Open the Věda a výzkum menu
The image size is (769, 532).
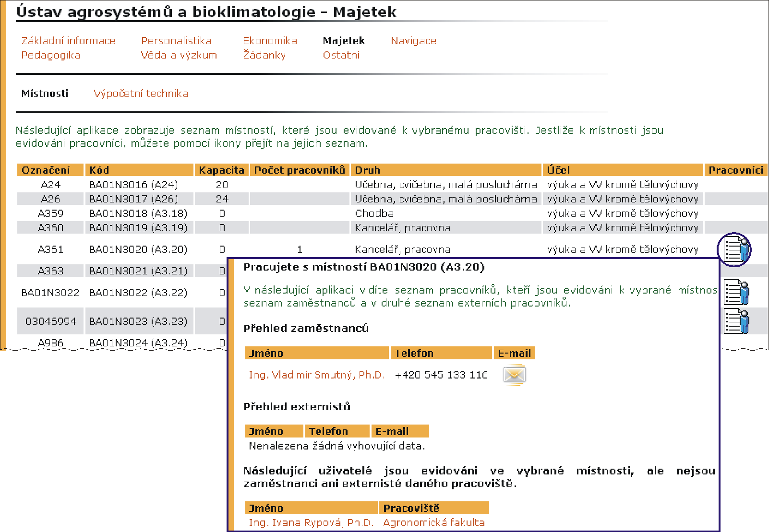click(x=179, y=55)
